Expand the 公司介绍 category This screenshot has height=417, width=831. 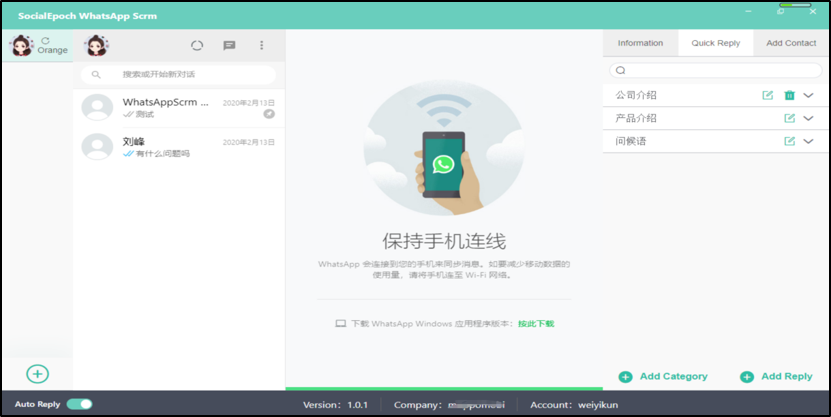tap(808, 95)
